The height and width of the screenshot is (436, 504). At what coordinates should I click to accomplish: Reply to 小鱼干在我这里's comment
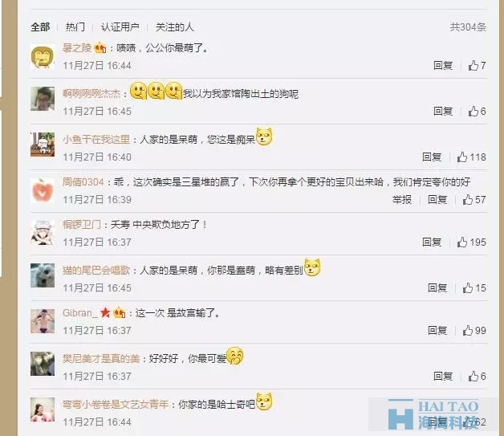click(x=432, y=157)
